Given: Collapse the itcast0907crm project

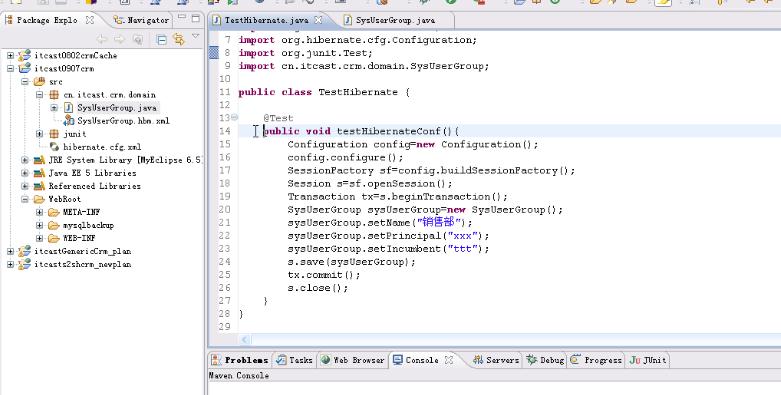Looking at the screenshot, I should pyautogui.click(x=10, y=68).
